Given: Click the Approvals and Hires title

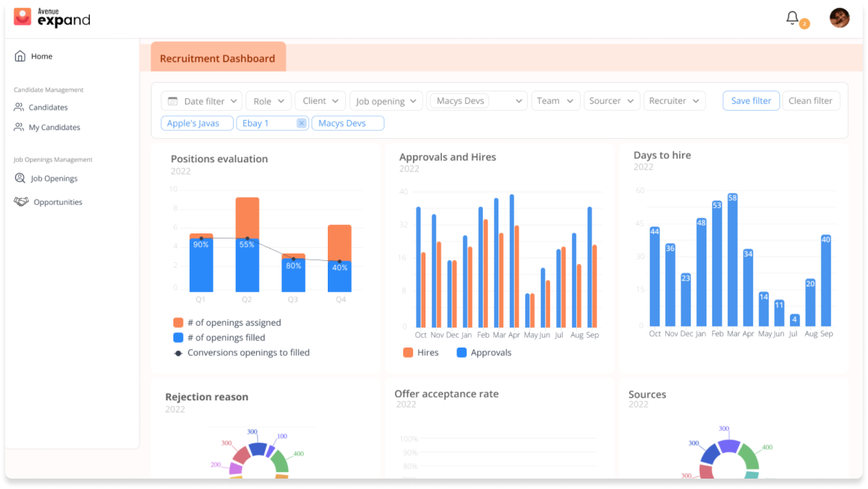Looking at the screenshot, I should coord(448,157).
